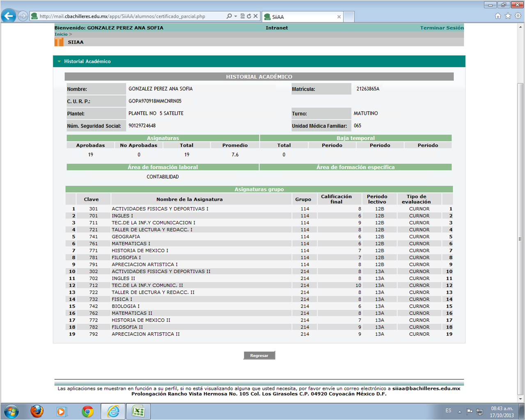This screenshot has width=525, height=420.
Task: Open Google Chrome from the taskbar
Action: coord(87,411)
